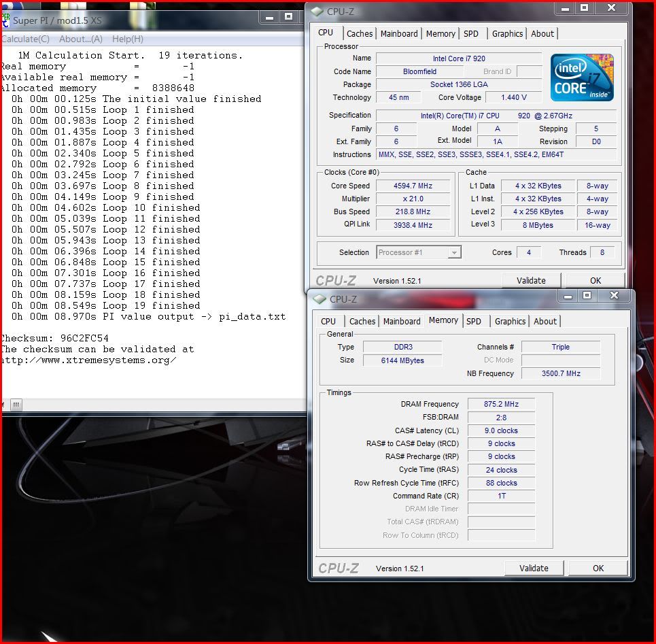Switch to the Mainboard tab in the lower CPU-Z window

(402, 321)
